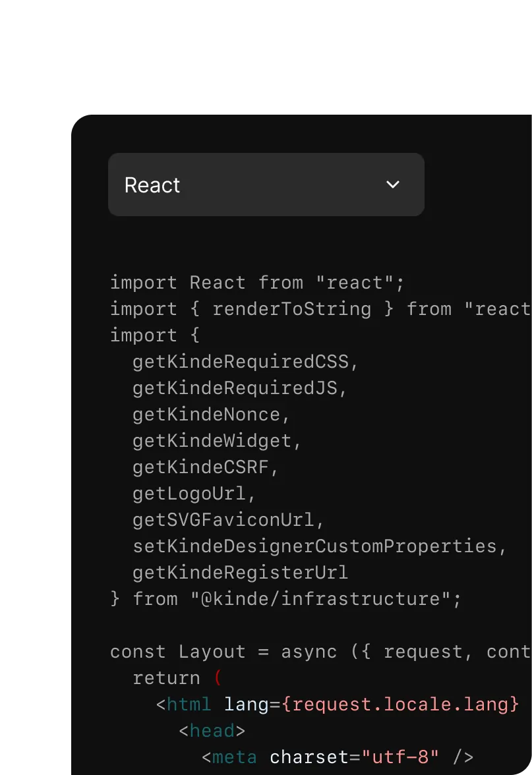Select the "React" label in the dropdown
The height and width of the screenshot is (775, 532).
click(x=152, y=185)
